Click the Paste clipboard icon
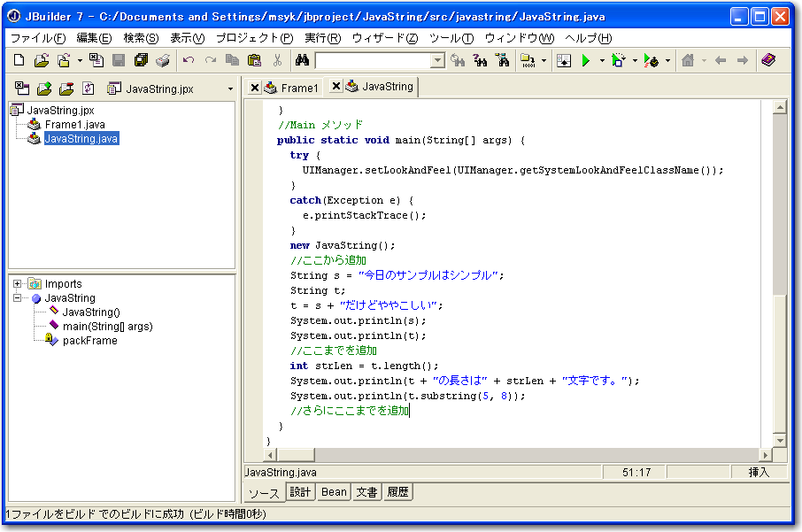The height and width of the screenshot is (532, 802). tap(254, 60)
